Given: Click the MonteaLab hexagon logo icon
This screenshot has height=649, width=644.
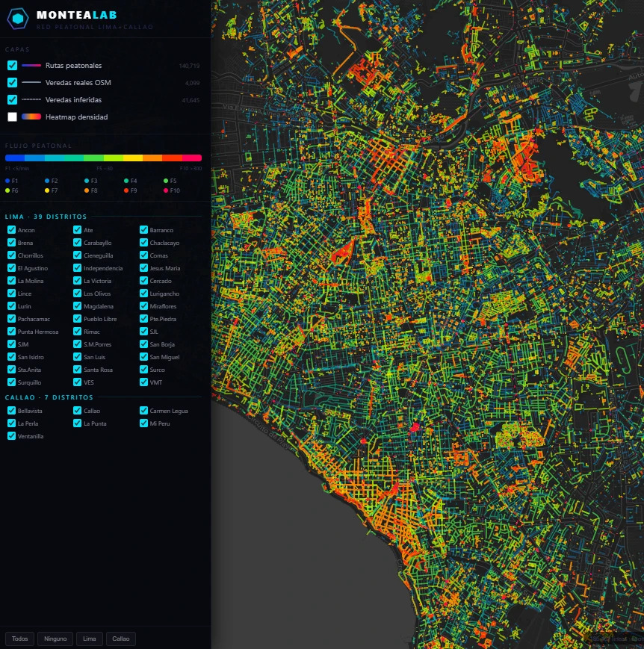Looking at the screenshot, I should pos(18,19).
